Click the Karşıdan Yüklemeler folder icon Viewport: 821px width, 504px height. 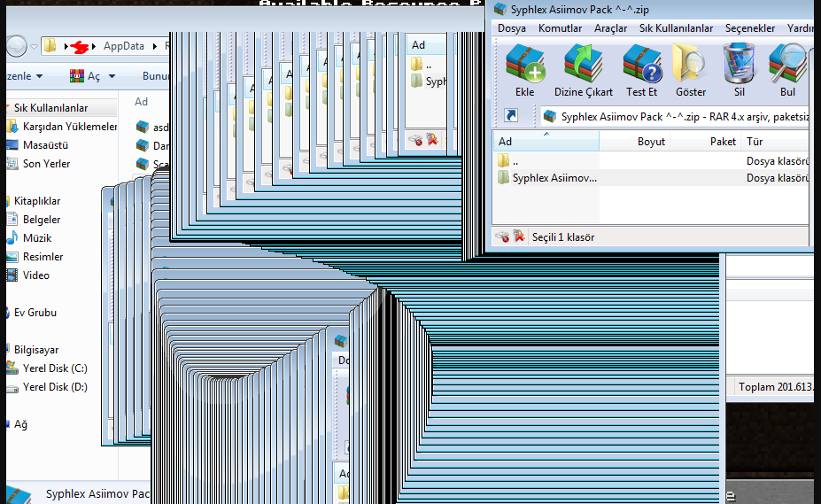tap(12, 127)
